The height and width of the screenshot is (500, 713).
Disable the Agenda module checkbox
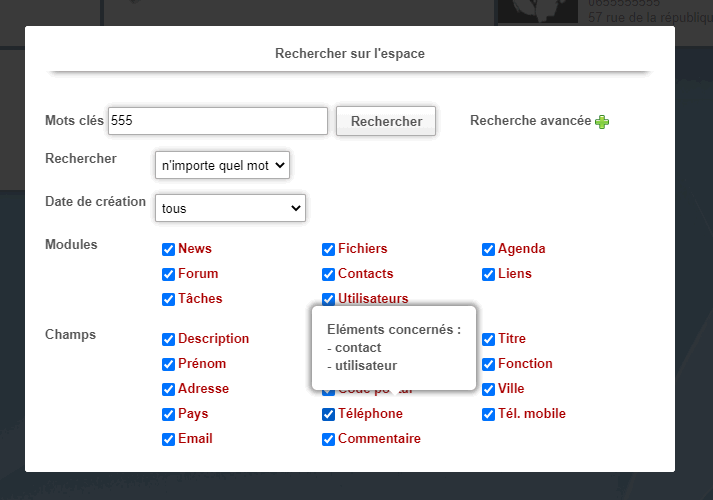click(489, 249)
